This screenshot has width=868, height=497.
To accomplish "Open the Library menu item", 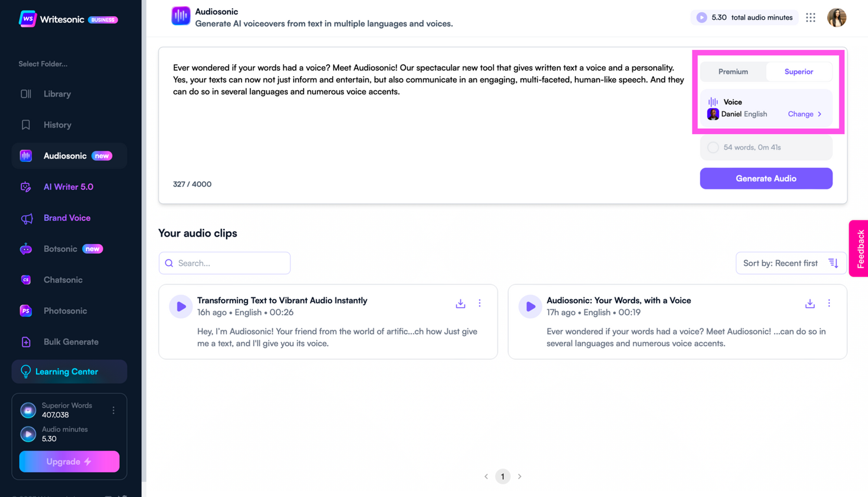I will click(x=57, y=94).
